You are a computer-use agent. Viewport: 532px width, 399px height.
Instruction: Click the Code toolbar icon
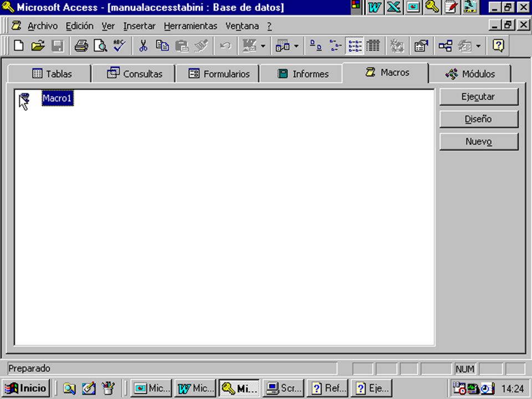pyautogui.click(x=397, y=45)
